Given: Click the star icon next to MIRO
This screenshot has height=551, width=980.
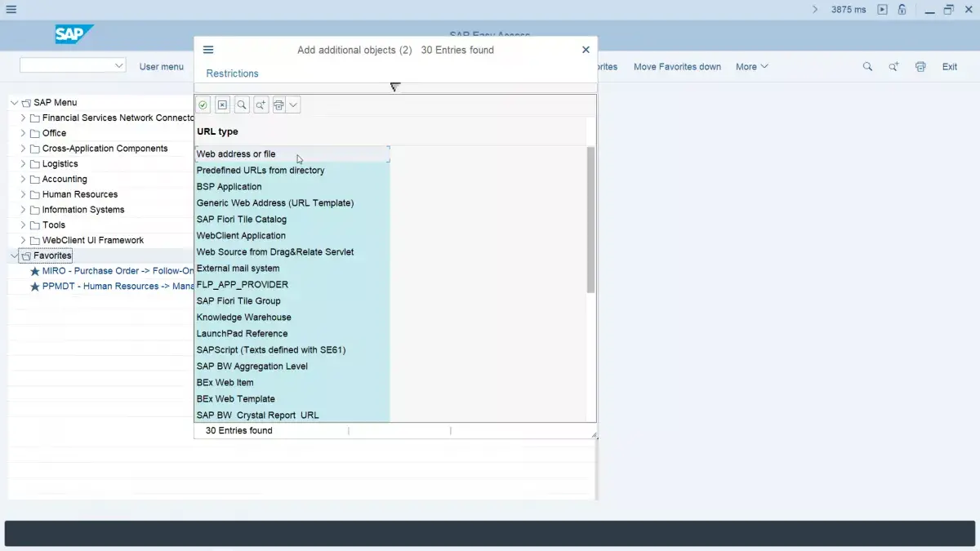Looking at the screenshot, I should 34,271.
